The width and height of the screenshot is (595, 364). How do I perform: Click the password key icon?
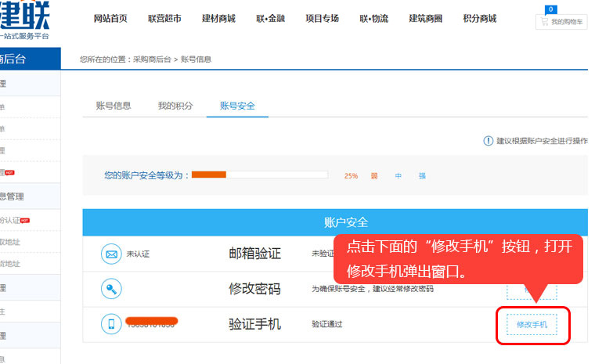tap(111, 289)
